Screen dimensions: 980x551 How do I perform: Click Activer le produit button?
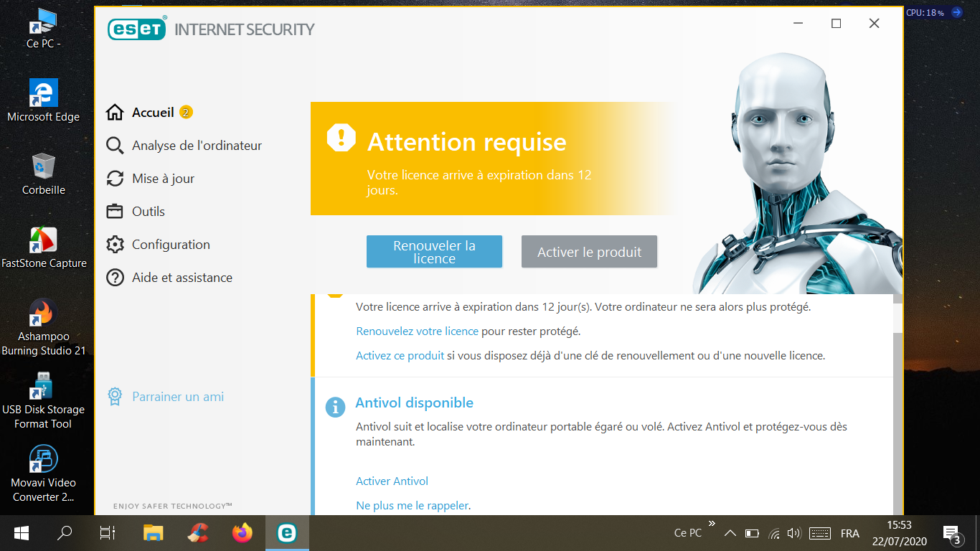tap(589, 252)
